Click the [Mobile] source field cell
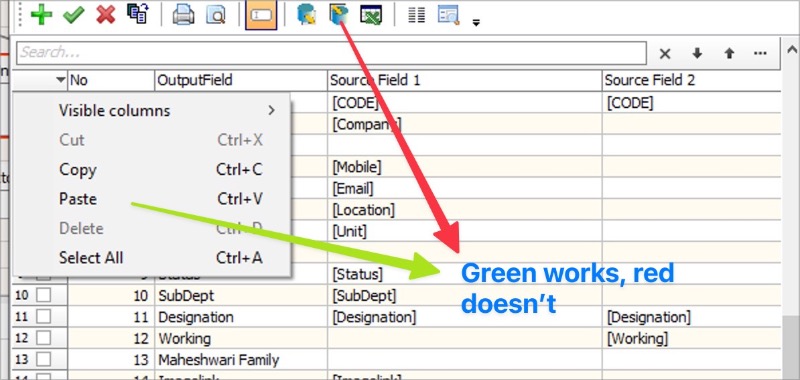The image size is (800, 380). (x=464, y=166)
